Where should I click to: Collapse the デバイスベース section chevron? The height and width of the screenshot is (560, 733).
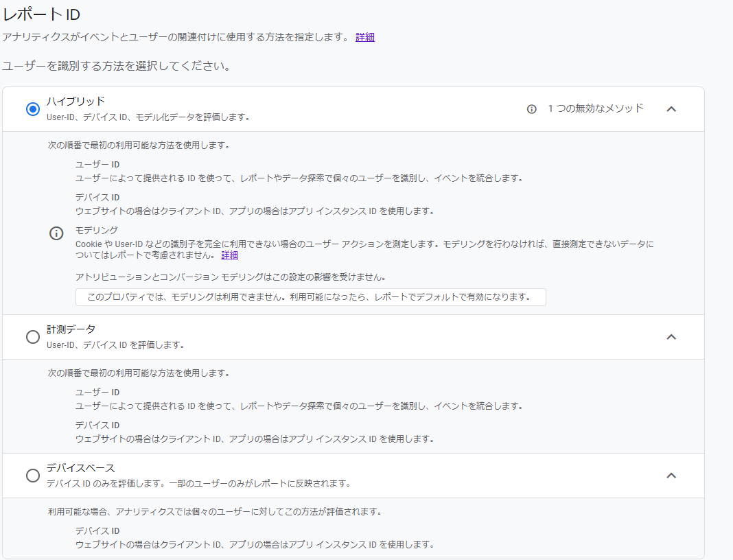coord(671,476)
